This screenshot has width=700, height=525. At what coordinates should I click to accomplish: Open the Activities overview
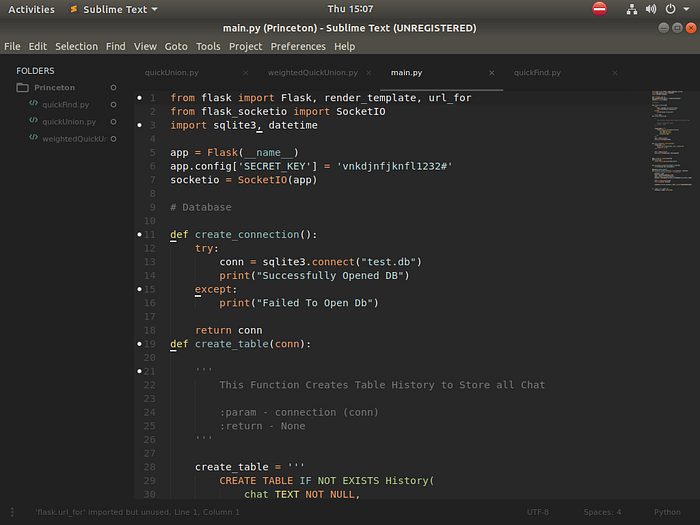tap(31, 9)
